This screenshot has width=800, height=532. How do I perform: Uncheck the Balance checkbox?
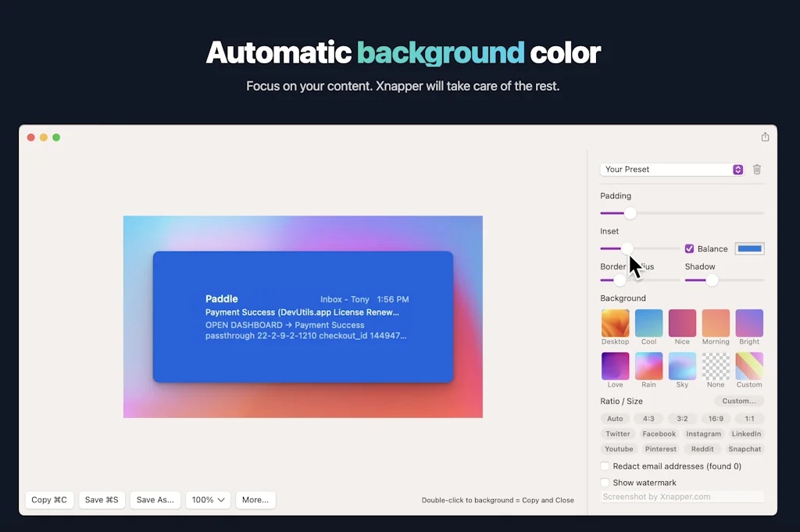click(x=689, y=249)
